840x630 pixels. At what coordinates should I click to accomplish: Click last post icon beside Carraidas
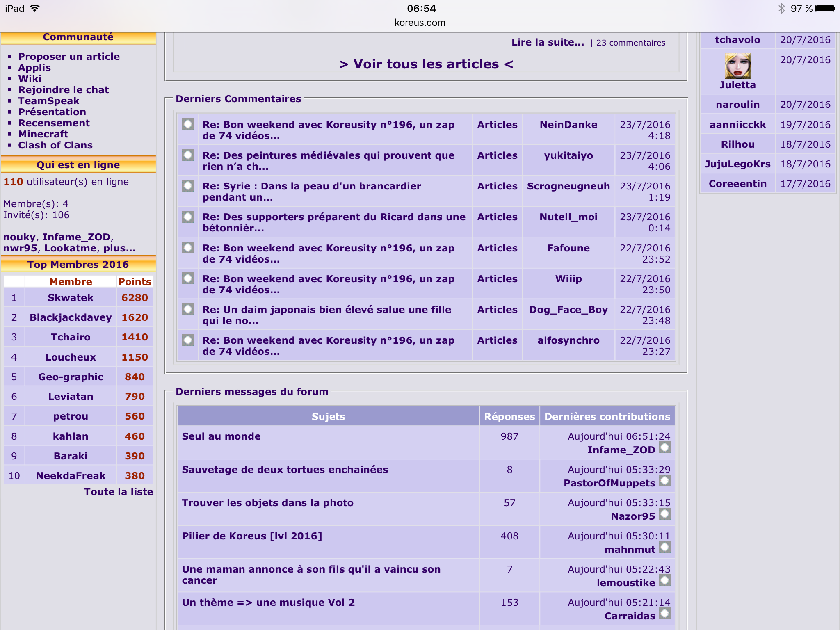664,614
